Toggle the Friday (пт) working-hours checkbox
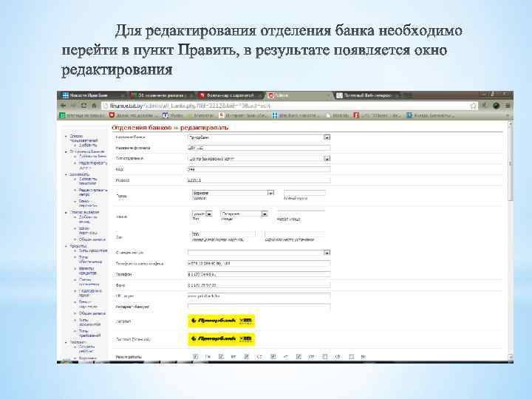Image resolution: width=532 pixels, height=399 pixels. [299, 357]
